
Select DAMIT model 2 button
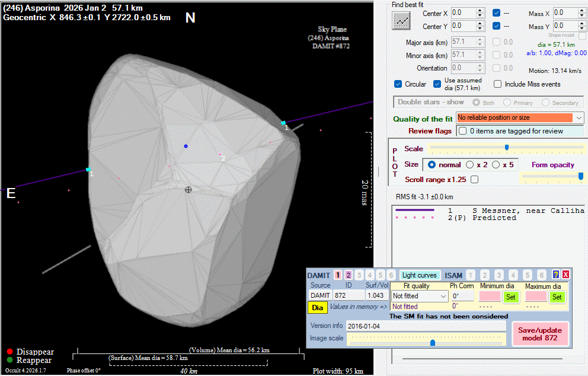coord(349,275)
